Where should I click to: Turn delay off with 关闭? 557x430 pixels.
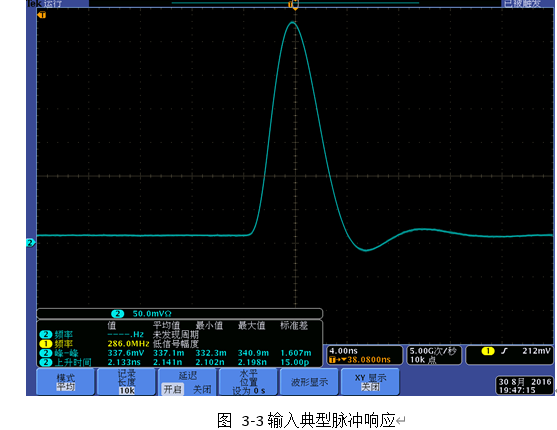[202, 389]
